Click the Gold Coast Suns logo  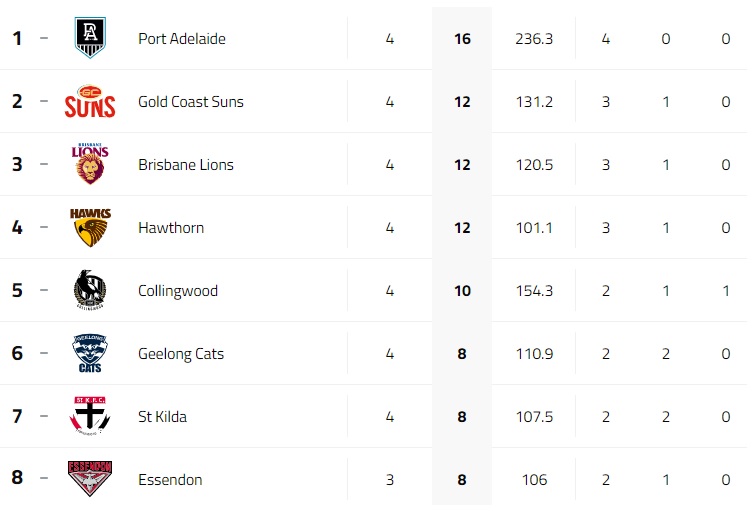click(x=90, y=102)
